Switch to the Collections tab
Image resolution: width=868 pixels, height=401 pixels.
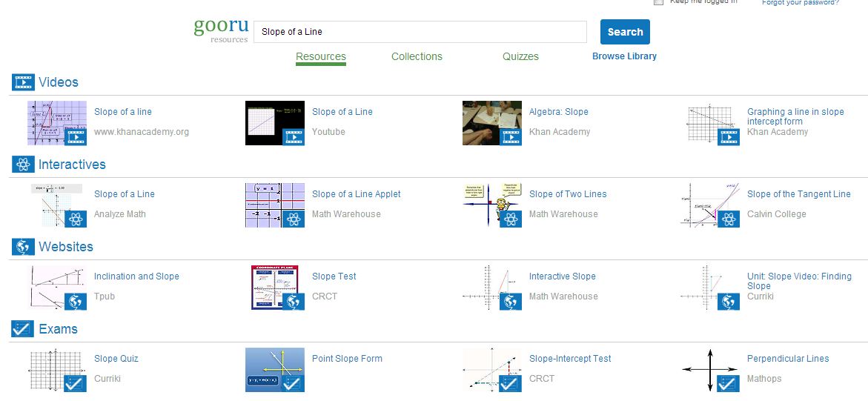[x=417, y=56]
